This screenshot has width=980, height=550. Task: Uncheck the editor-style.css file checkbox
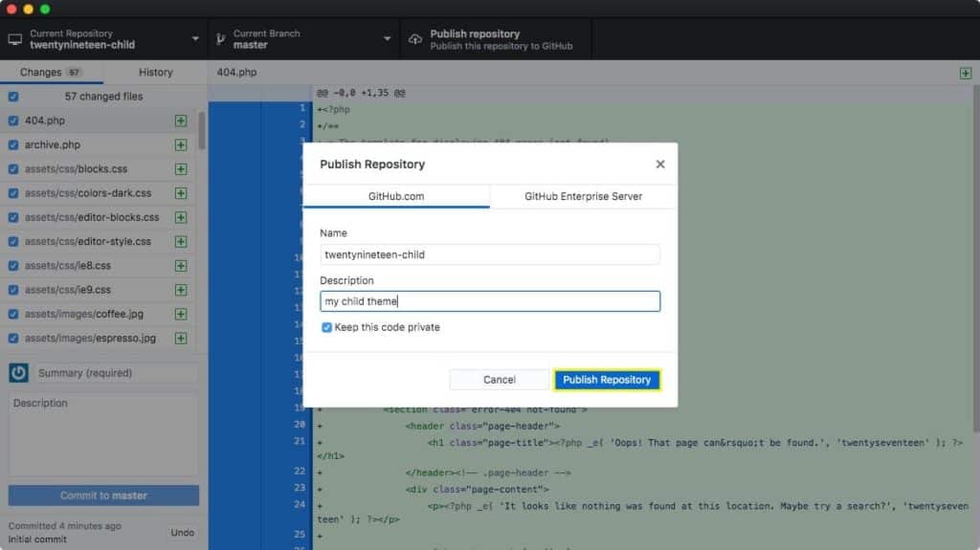click(13, 241)
